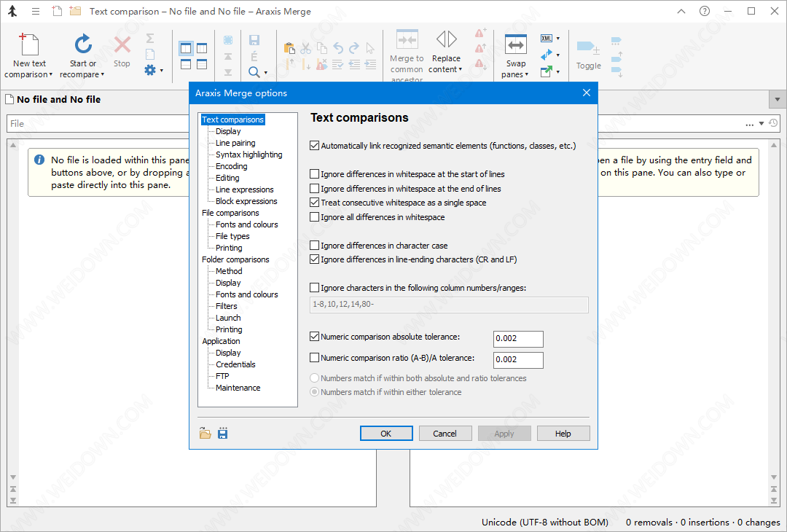The width and height of the screenshot is (787, 532).
Task: Click the XML format icon
Action: tap(546, 38)
